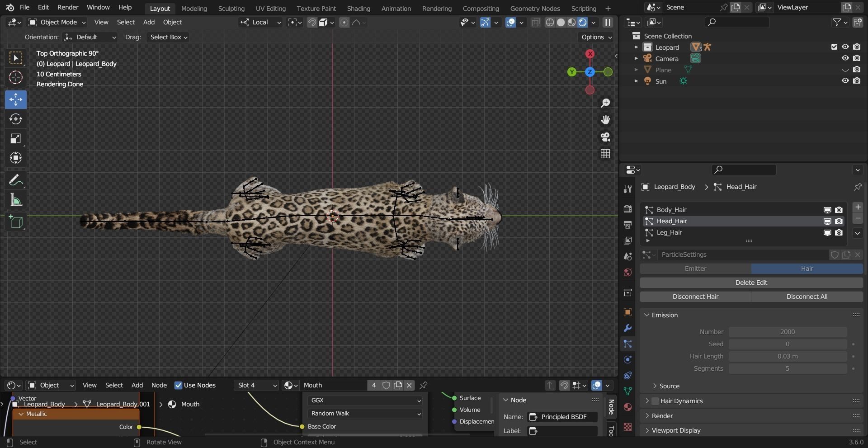The image size is (868, 448).
Task: Hide the Leopard collection in viewport
Action: point(845,47)
